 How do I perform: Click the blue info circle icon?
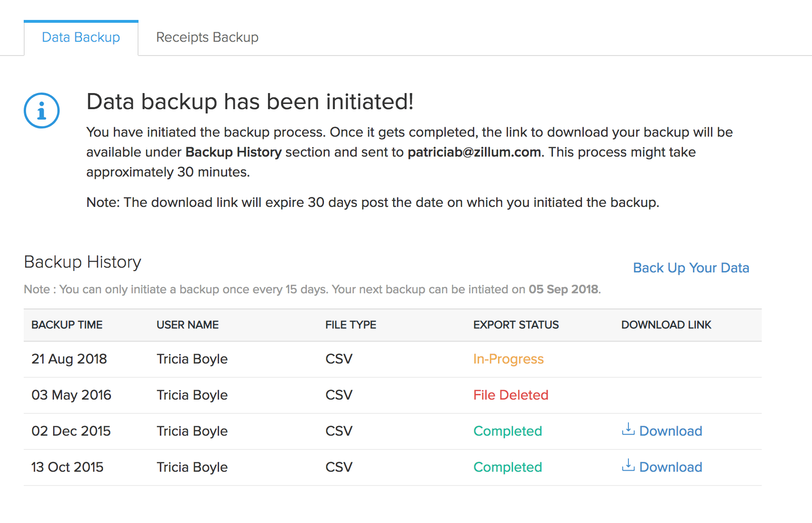click(x=42, y=111)
